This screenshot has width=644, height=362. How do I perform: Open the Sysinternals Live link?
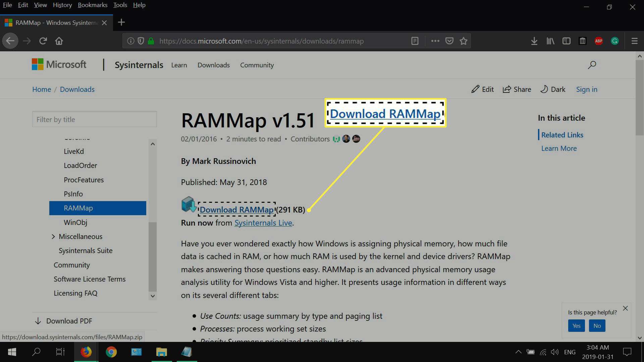[263, 223]
